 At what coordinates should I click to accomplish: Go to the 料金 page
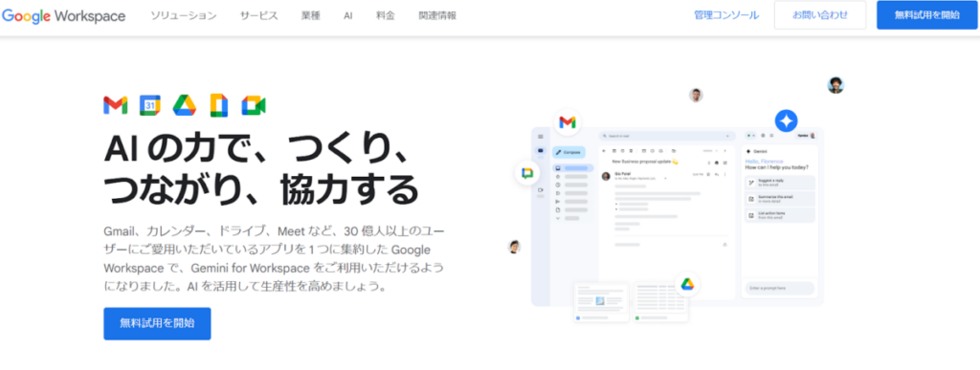pyautogui.click(x=386, y=15)
